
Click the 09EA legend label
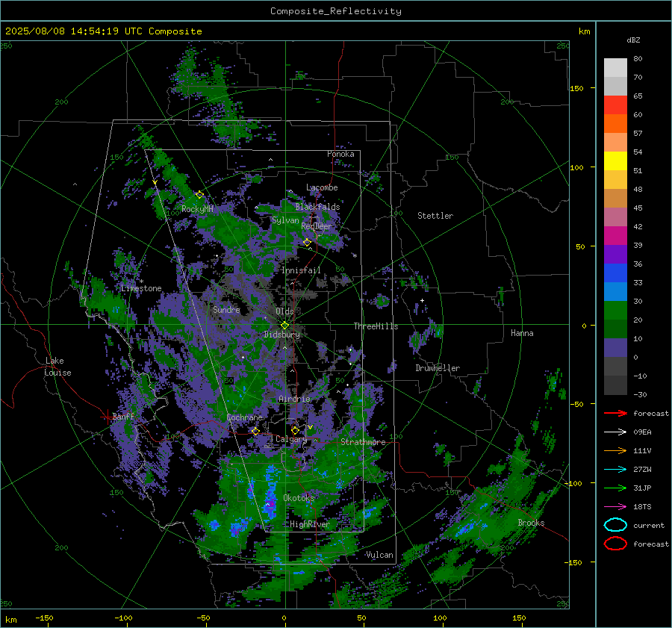point(642,432)
